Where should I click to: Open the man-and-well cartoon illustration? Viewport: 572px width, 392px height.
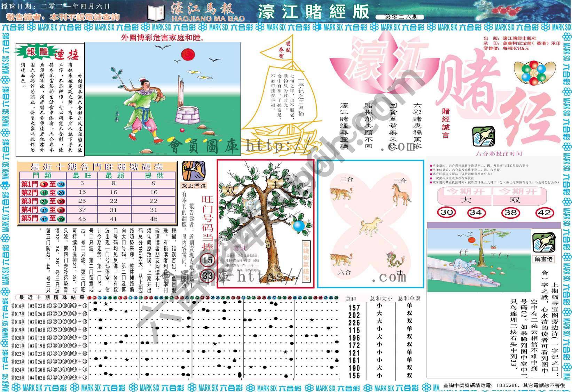[163, 99]
